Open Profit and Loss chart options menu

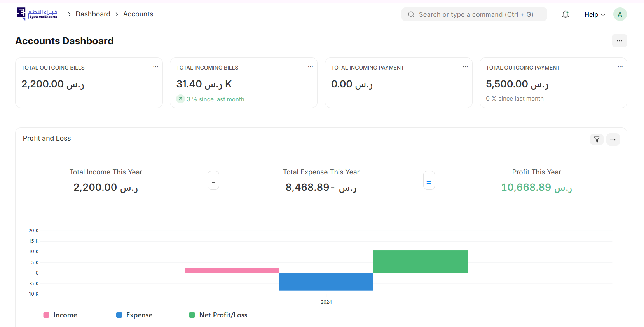point(613,139)
